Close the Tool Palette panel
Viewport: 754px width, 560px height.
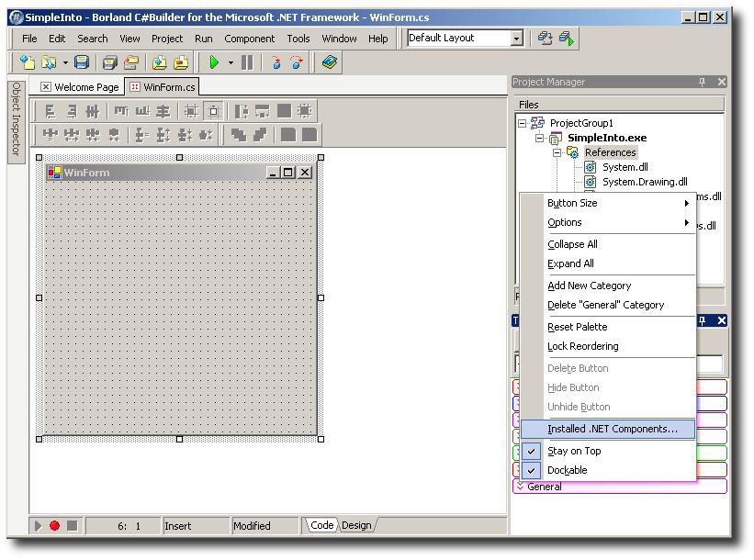coord(721,320)
